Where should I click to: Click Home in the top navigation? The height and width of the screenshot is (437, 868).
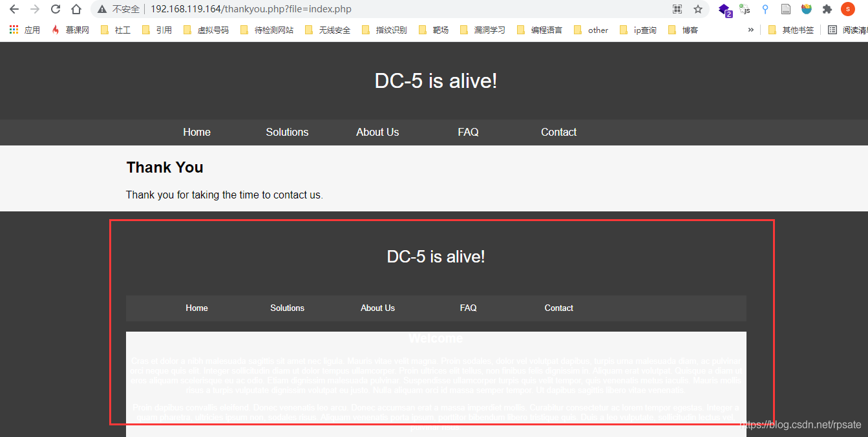coord(196,132)
